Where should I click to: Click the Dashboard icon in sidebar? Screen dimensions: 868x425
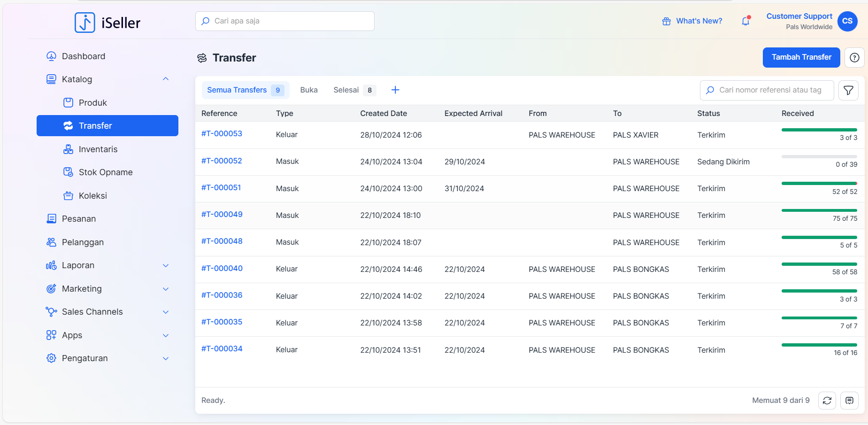51,56
